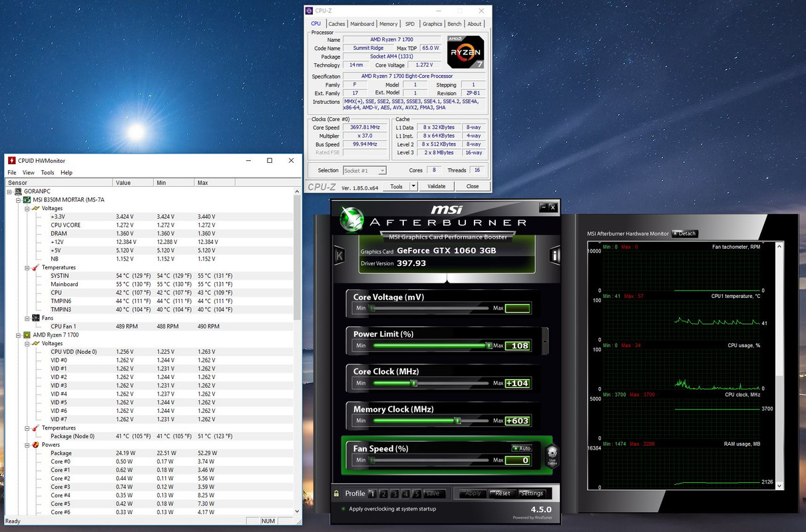Toggle Apply overclocking at system startup
The image size is (806, 532).
tap(343, 509)
